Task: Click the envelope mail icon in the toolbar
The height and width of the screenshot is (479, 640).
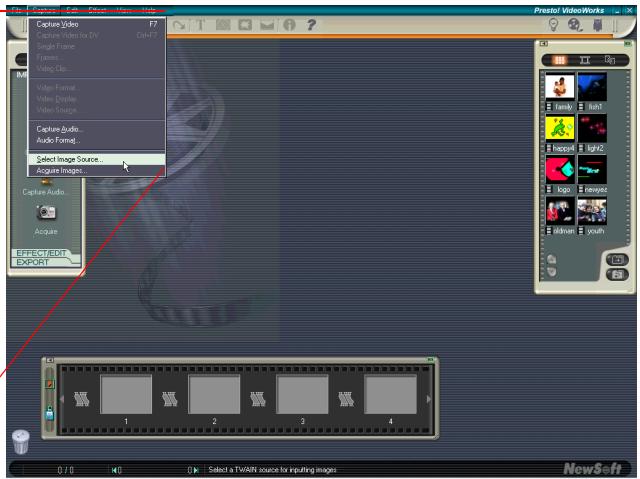Action: click(267, 25)
